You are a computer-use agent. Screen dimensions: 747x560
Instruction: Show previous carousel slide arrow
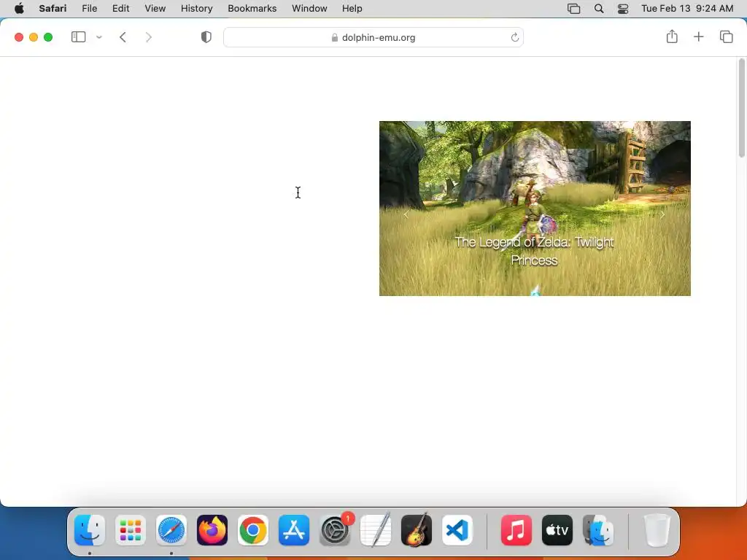coord(406,215)
